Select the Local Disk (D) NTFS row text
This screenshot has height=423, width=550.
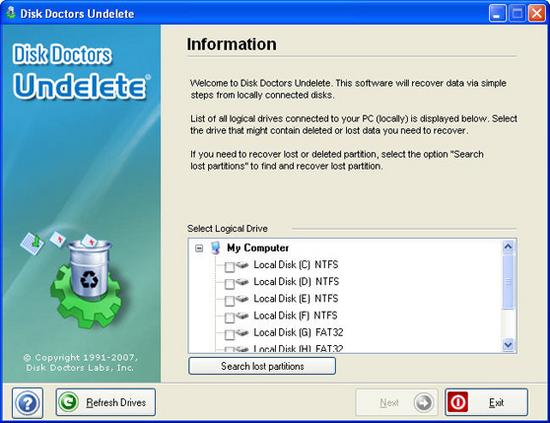pos(296,281)
